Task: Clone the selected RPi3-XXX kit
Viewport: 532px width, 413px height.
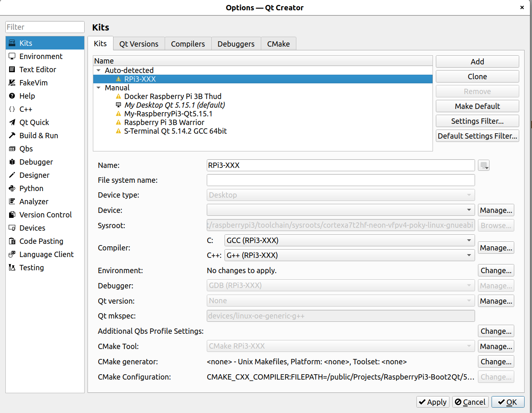Action: tap(477, 76)
